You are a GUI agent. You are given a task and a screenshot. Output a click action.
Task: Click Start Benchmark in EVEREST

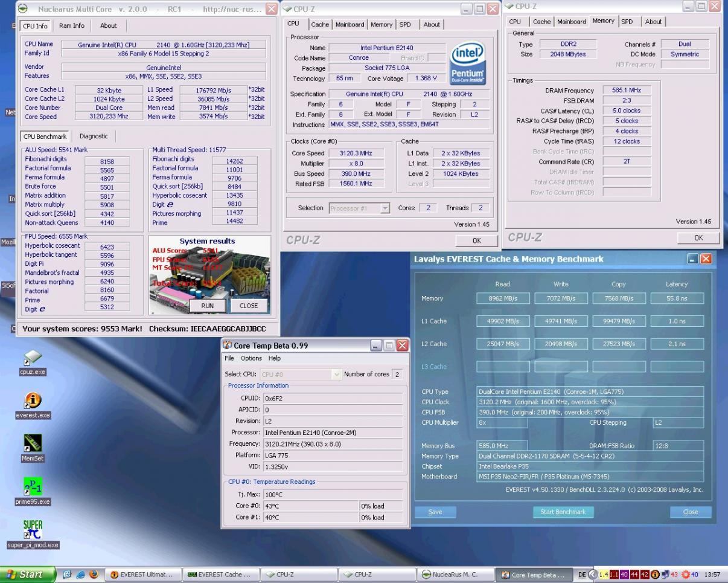tap(563, 512)
